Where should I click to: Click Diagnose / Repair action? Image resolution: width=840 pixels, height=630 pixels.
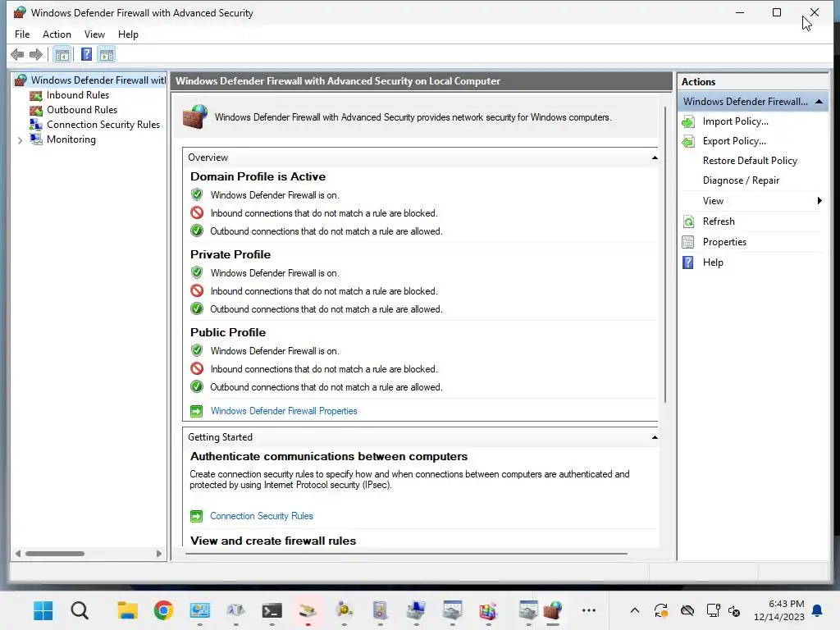741,180
